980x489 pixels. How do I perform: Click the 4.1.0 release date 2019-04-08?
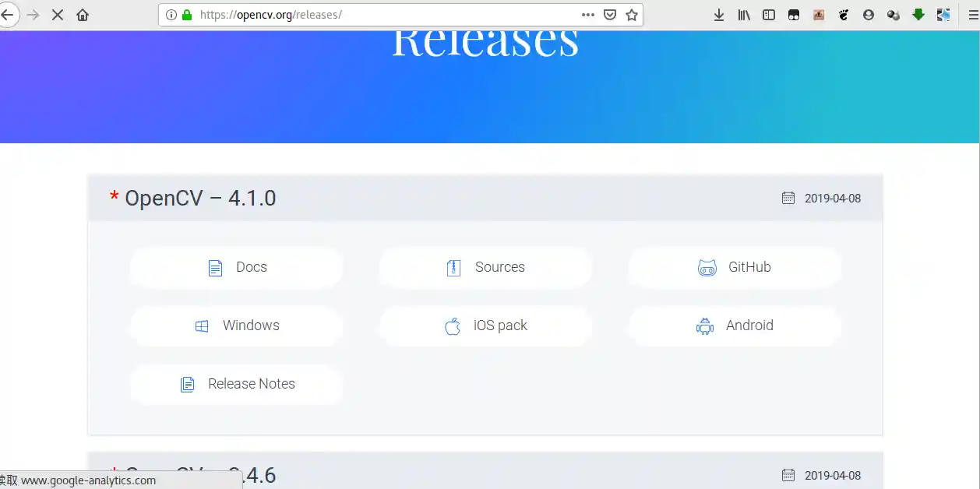coord(833,199)
